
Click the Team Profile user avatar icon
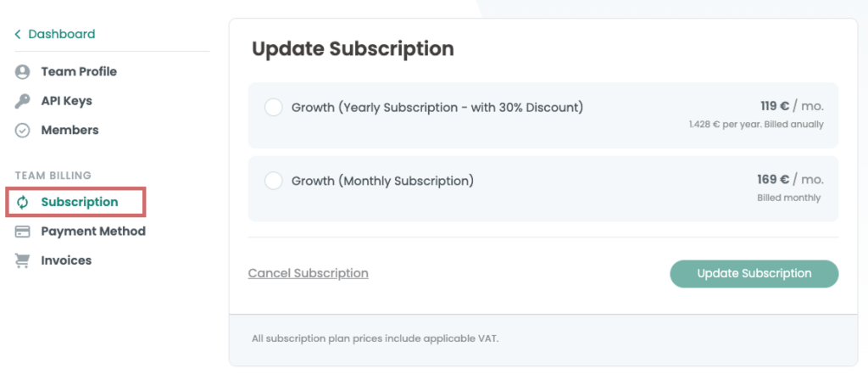[x=22, y=72]
